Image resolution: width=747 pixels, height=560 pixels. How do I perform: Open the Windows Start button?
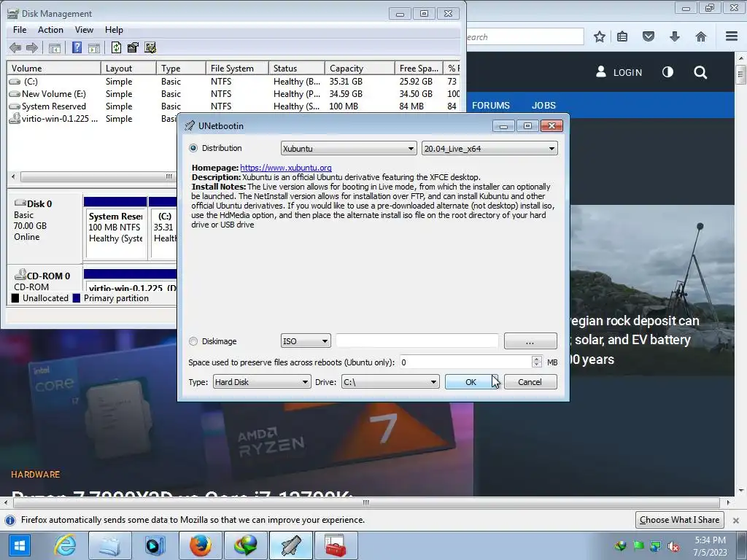(x=20, y=545)
